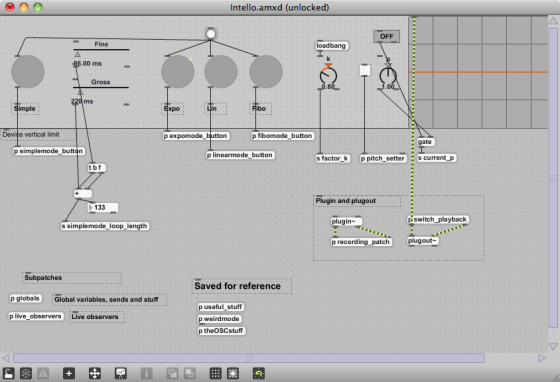Click the patcher windows snowflake icon

26,373
